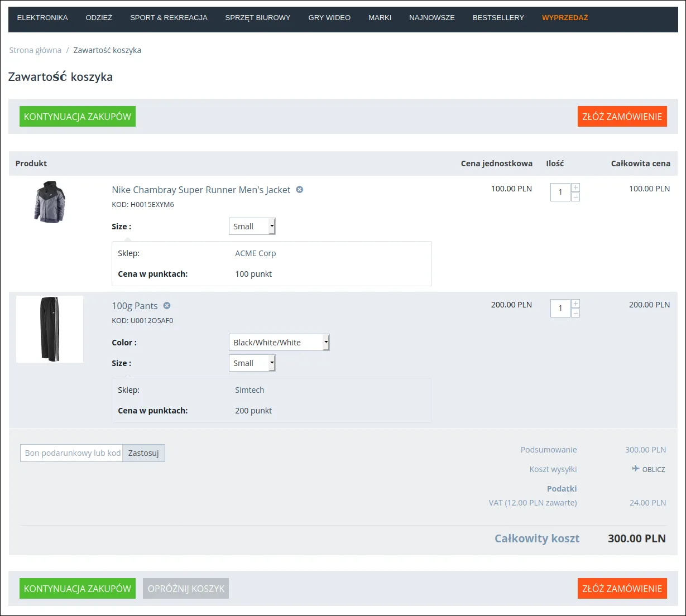View 100g Pants product thumbnail

(50, 329)
